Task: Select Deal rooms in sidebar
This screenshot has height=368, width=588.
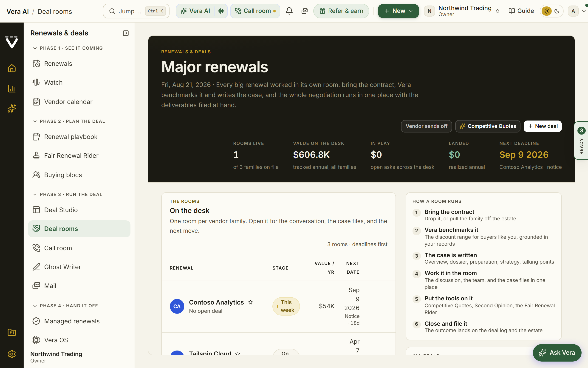Action: tap(79, 229)
